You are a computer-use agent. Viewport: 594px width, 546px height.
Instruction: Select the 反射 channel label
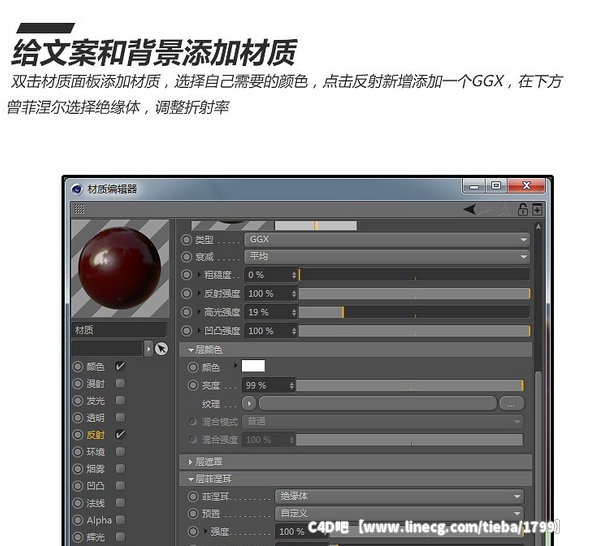pos(95,435)
